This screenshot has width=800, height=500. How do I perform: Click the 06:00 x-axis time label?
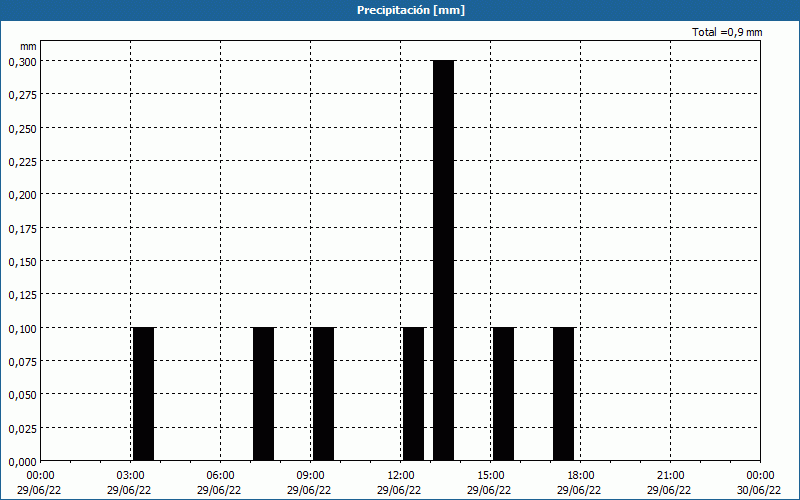pos(220,476)
